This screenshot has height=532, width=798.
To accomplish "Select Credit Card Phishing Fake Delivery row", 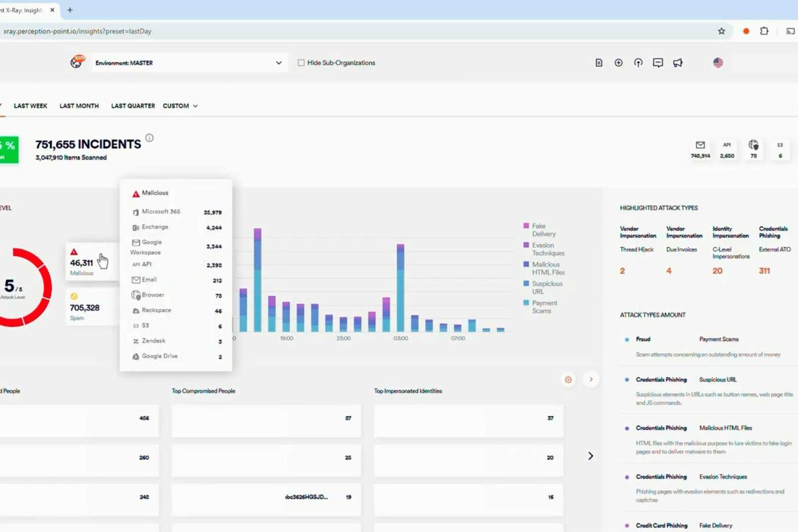I will pos(709,525).
